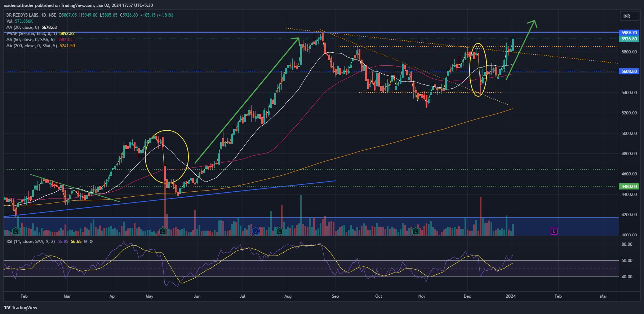This screenshot has width=644, height=314.
Task: Click the RSI 40.00 axis value
Action: point(627,277)
